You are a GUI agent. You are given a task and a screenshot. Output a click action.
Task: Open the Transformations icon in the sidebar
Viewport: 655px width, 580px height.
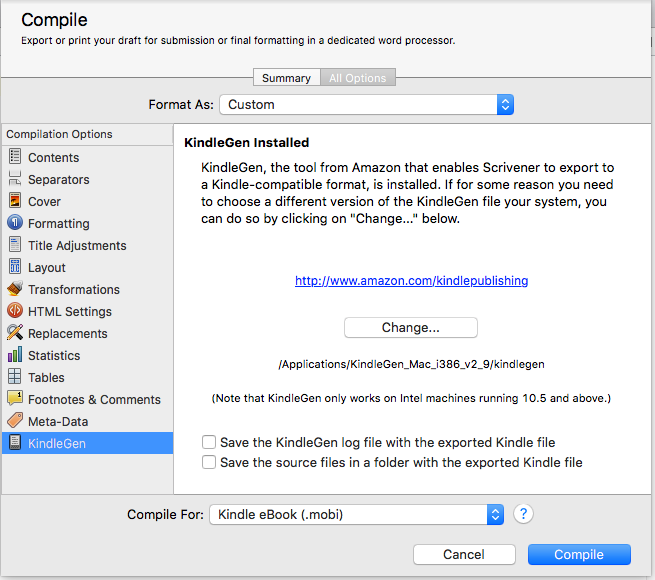point(15,289)
